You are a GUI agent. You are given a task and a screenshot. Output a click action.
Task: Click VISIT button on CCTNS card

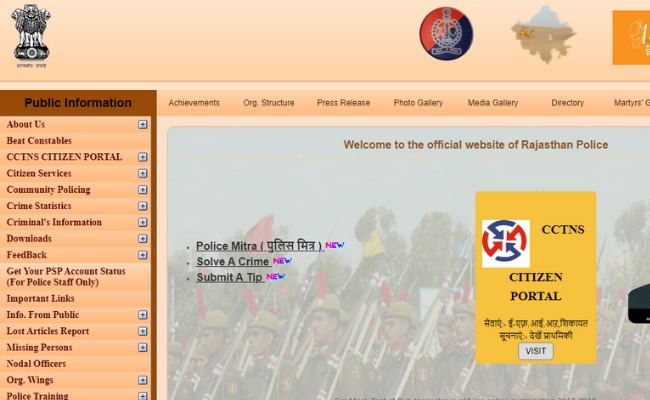pos(536,351)
